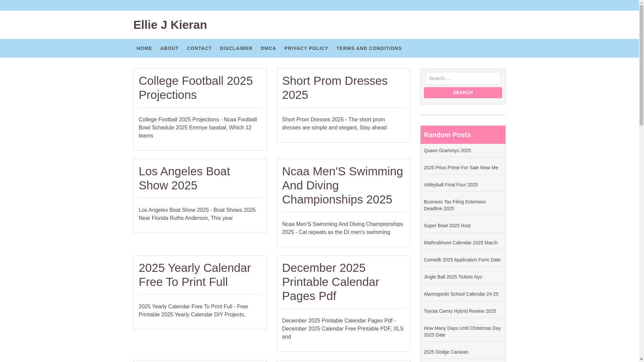Screen dimensions: 644x362
Task: Click Short Prom Dresses excerpt text
Action: pos(334,123)
